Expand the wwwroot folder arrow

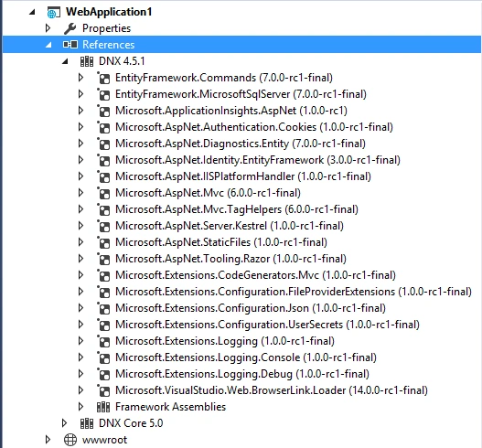point(48,440)
